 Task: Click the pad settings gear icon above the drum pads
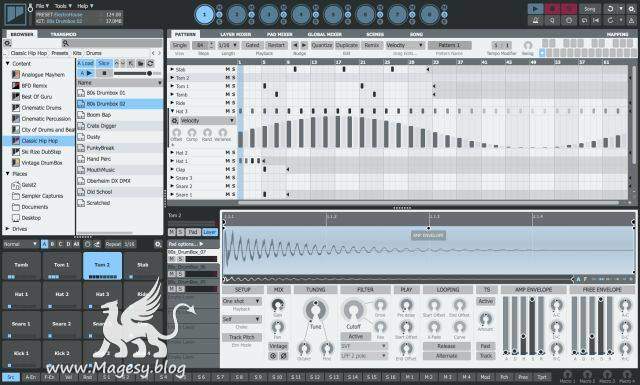(x=158, y=244)
